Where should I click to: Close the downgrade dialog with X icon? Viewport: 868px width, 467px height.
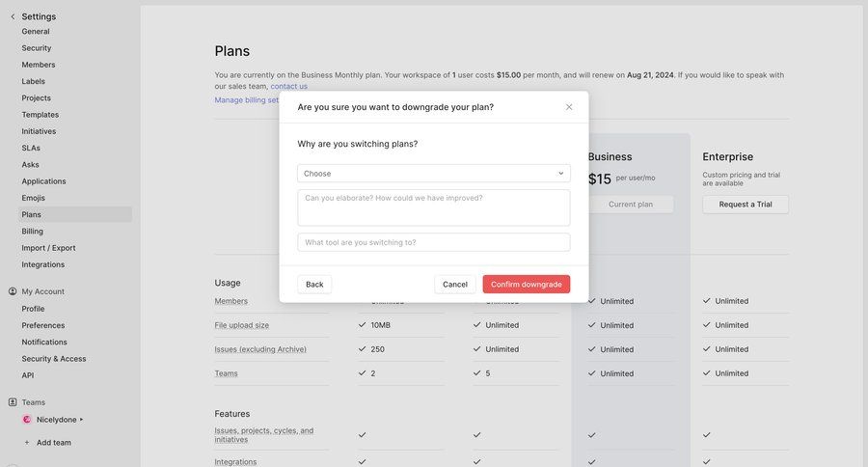coord(569,107)
